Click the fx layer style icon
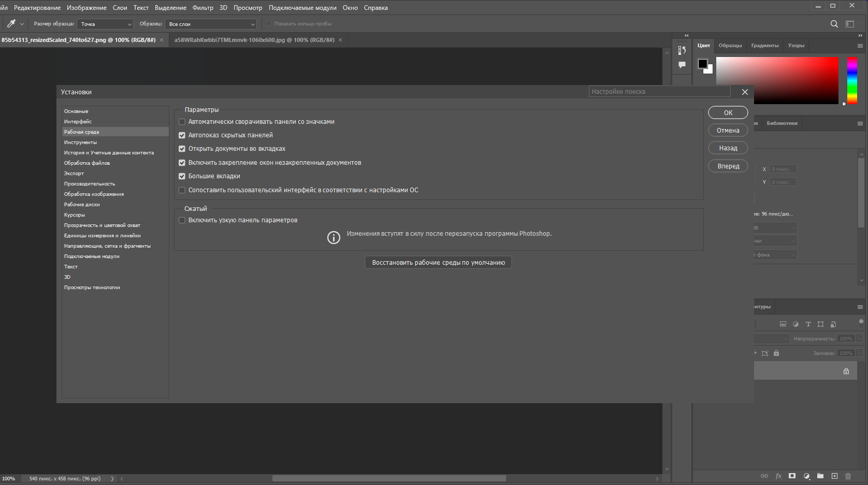This screenshot has width=868, height=485. point(778,476)
